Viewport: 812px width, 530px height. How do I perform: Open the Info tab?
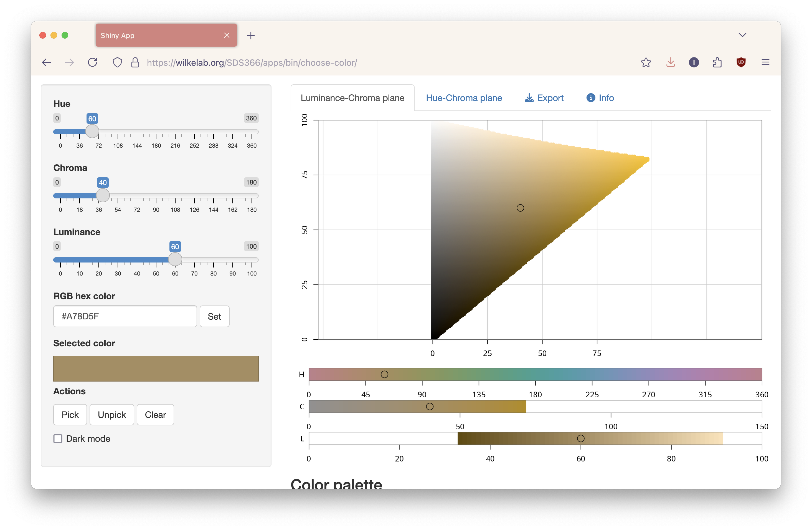click(600, 98)
